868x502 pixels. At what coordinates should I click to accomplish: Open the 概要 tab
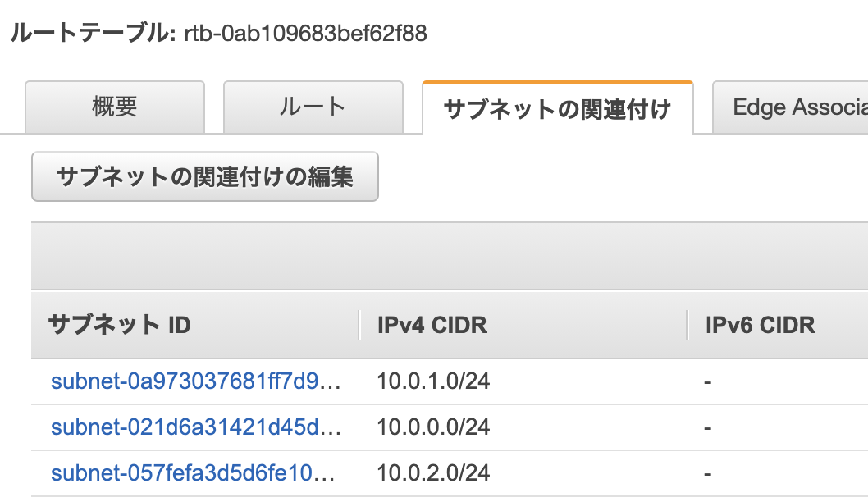(x=115, y=107)
